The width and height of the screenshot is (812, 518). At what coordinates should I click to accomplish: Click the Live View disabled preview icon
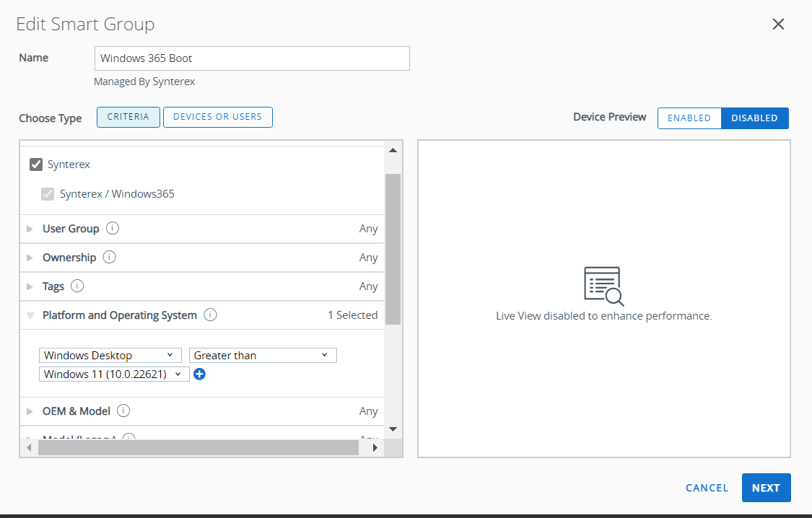603,286
